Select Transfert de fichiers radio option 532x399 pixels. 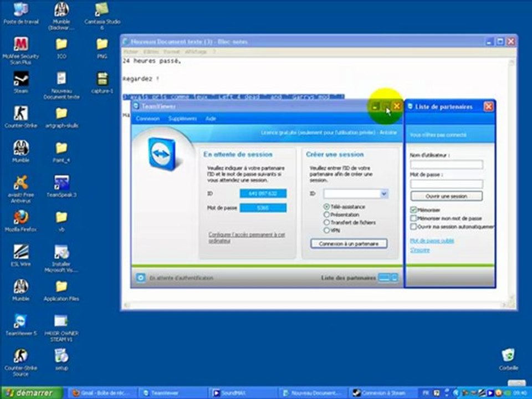[326, 222]
